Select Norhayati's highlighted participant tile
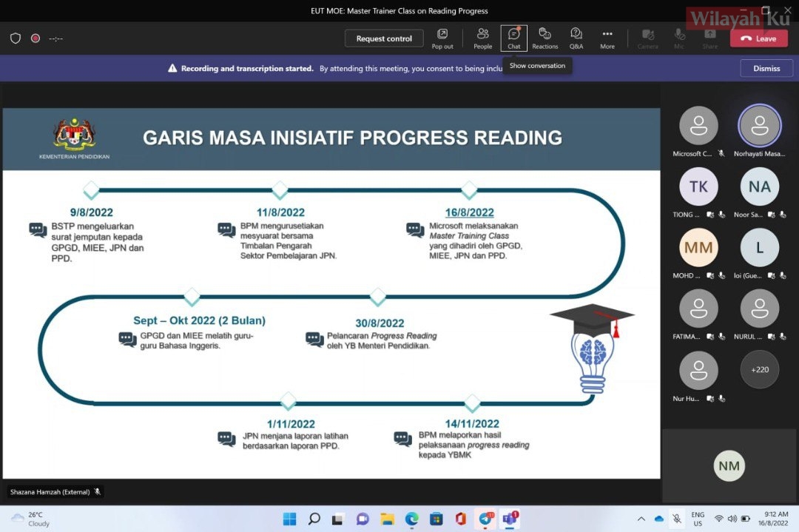 point(759,126)
